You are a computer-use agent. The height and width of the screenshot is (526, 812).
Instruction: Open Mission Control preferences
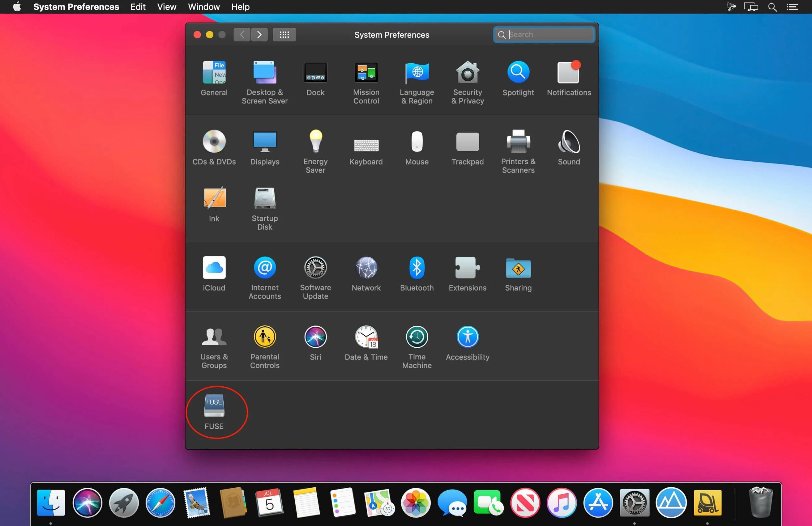pos(366,73)
